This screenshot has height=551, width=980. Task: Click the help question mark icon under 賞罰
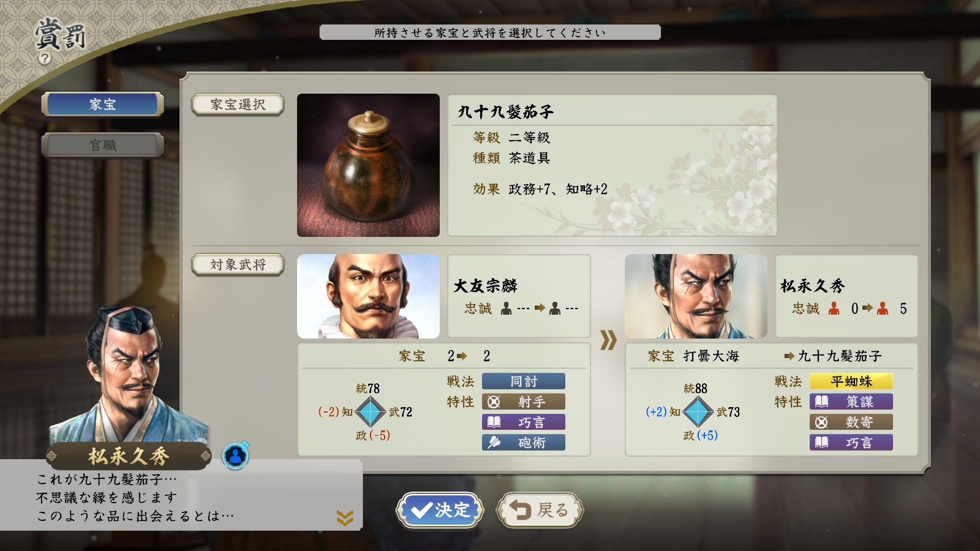pyautogui.click(x=44, y=59)
